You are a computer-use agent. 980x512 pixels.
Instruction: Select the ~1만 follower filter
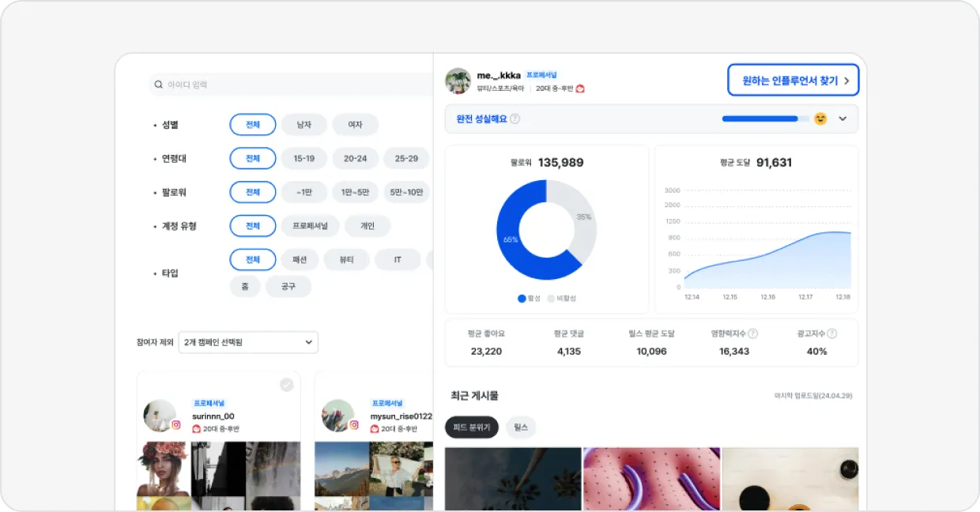point(304,192)
